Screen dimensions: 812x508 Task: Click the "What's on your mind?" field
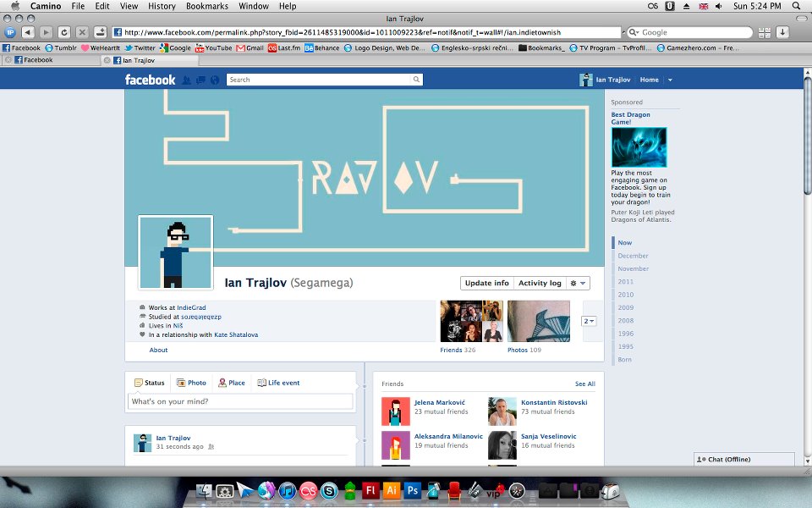240,401
